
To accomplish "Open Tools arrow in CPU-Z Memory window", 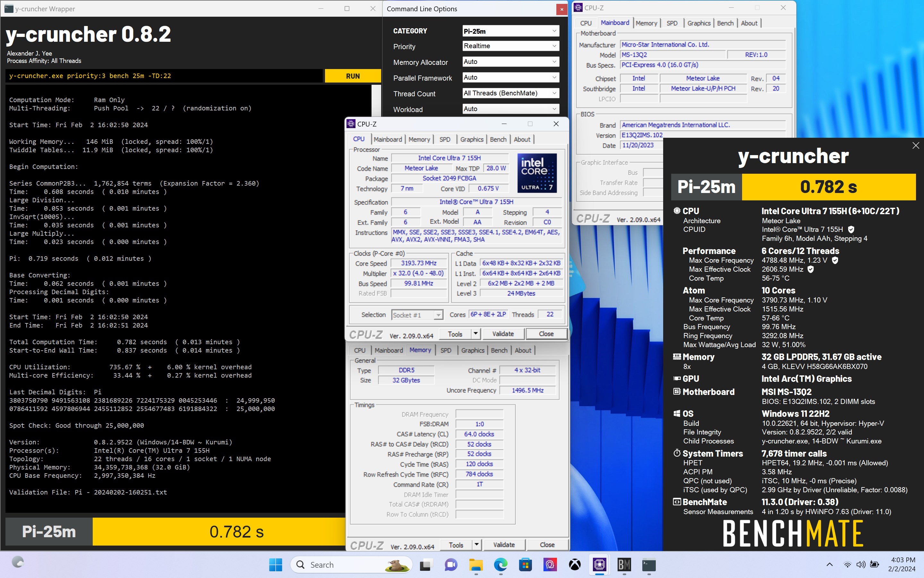I will tap(476, 545).
